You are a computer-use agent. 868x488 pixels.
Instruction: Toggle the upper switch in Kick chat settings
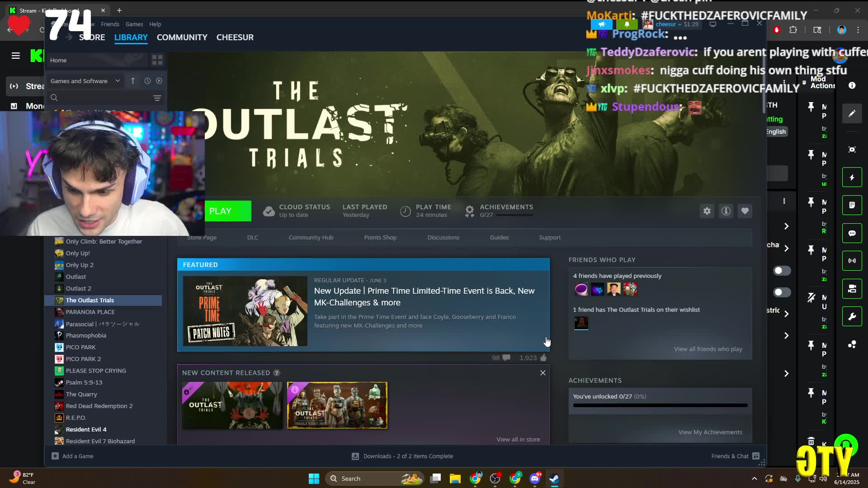point(782,271)
